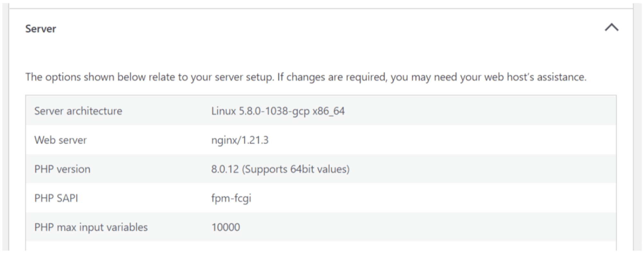Screen dimensions: 644x269
Task: Select the Web server row
Action: point(60,140)
